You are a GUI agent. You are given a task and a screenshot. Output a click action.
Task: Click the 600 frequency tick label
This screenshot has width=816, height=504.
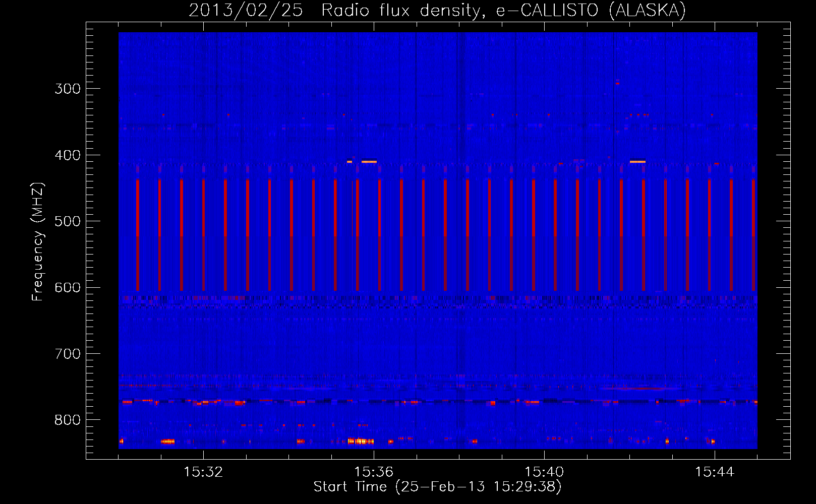coord(68,288)
